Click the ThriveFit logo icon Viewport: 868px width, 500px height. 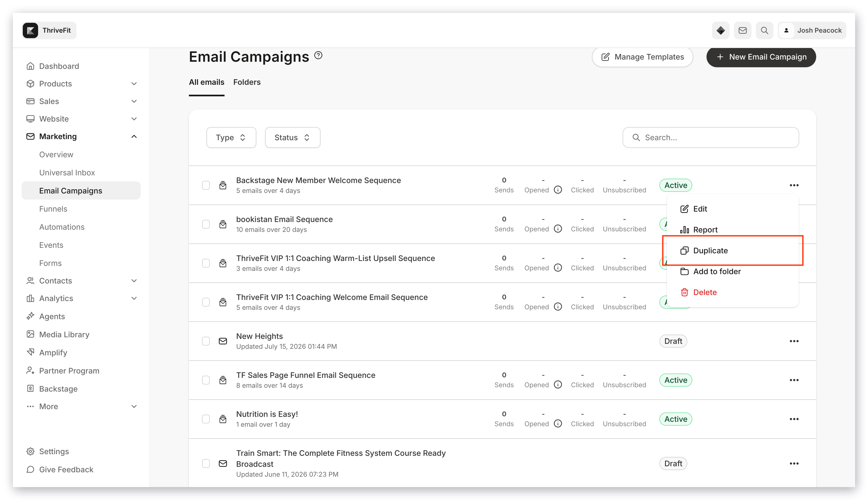[x=30, y=30]
